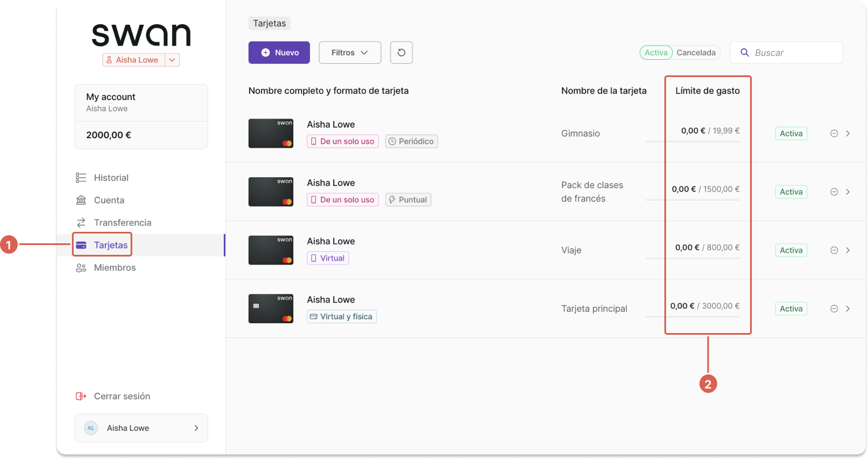
Task: Click the refresh list icon button
Action: tap(402, 52)
